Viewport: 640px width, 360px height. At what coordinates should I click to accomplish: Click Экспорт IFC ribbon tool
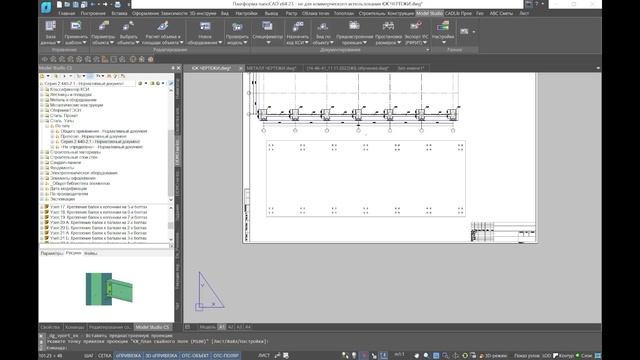pyautogui.click(x=416, y=32)
